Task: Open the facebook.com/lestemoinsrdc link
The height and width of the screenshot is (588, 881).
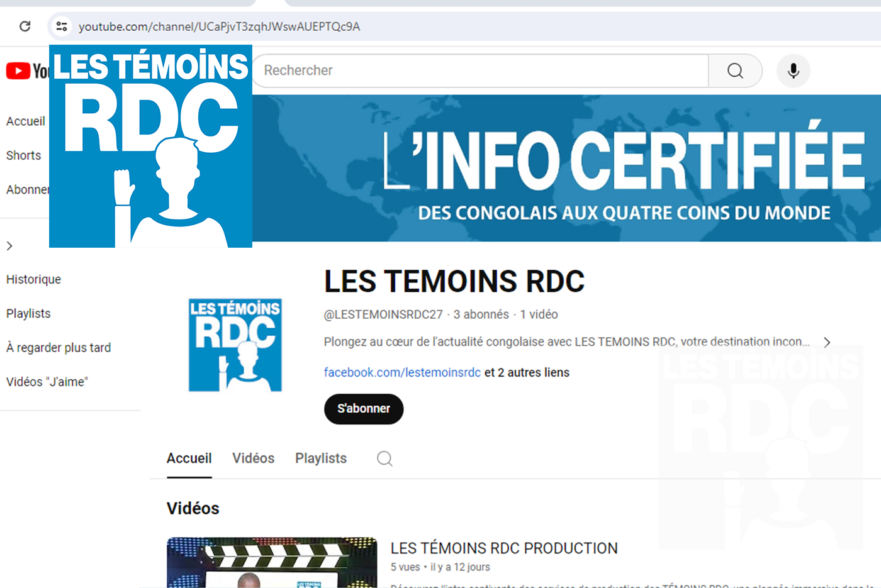Action: click(x=402, y=372)
